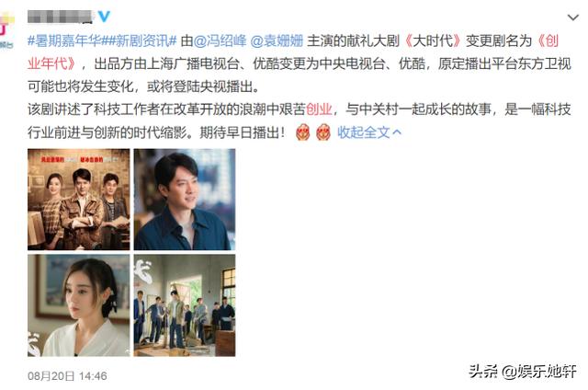588x390 pixels.
Task: Click the 头条 @娱乐她轩 watermark
Action: (x=522, y=372)
